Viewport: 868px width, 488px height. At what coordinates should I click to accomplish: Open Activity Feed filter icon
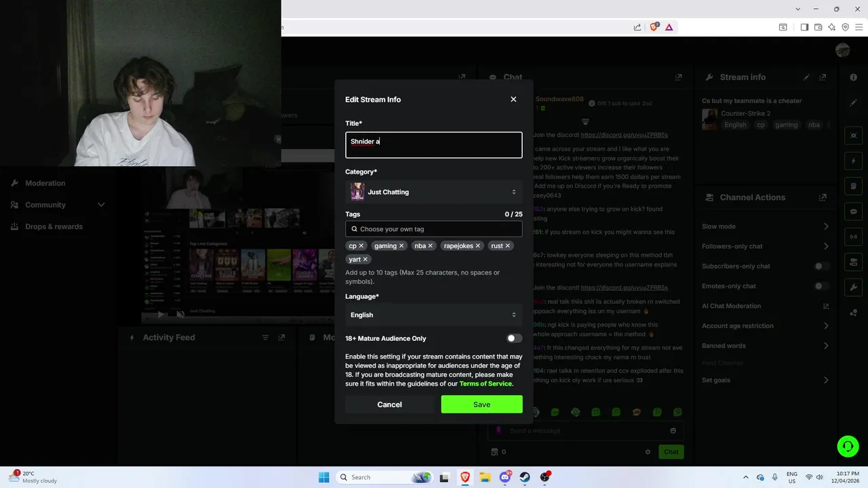265,338
